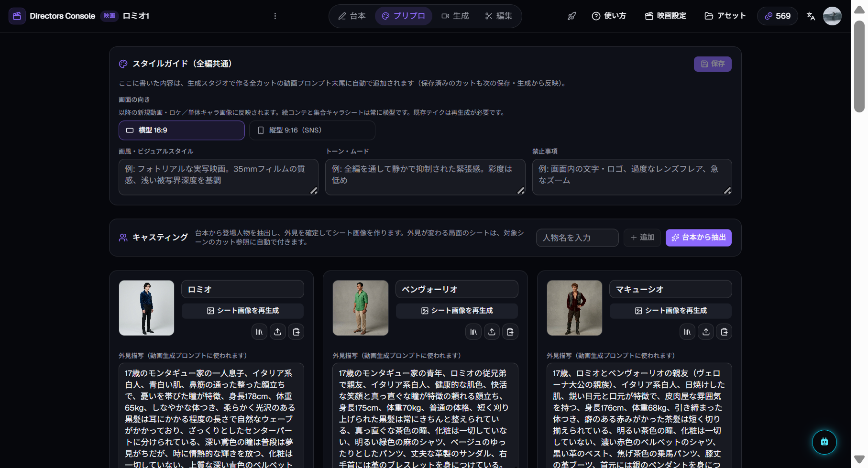The width and height of the screenshot is (868, 468).
Task: Click the rocket icon in header
Action: [571, 16]
